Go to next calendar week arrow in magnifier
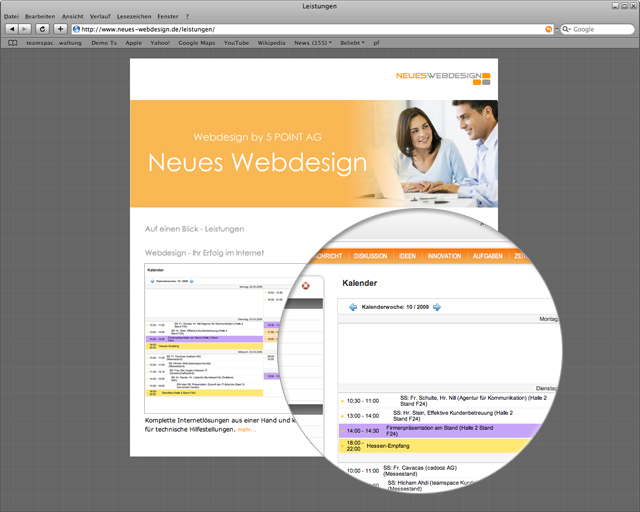The height and width of the screenshot is (512, 640). pyautogui.click(x=437, y=307)
